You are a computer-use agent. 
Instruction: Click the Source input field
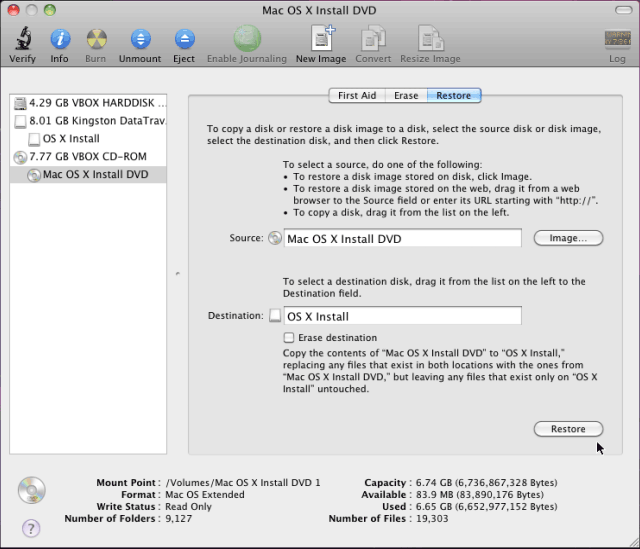402,238
